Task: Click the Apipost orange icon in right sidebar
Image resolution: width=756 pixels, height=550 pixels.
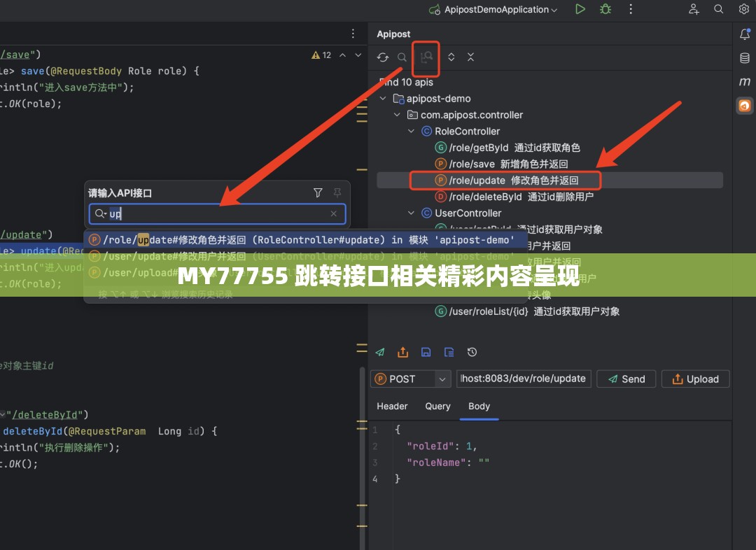Action: [745, 106]
